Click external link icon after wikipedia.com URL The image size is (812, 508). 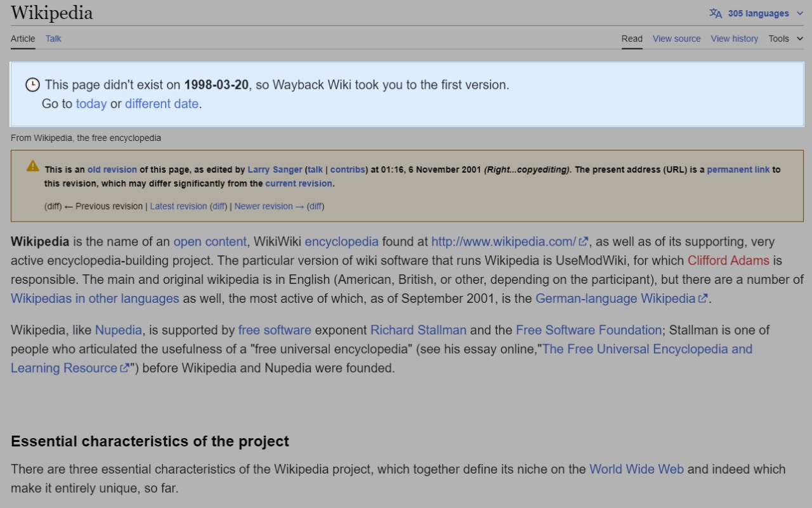pos(584,241)
